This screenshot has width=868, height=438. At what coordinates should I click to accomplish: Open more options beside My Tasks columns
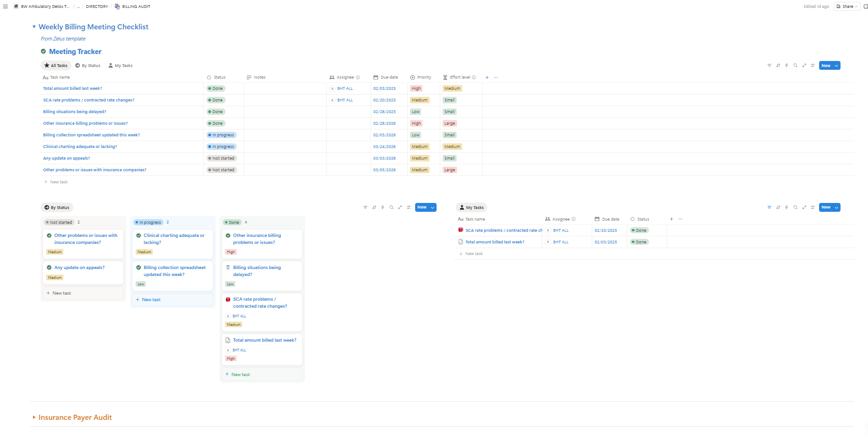pyautogui.click(x=680, y=219)
